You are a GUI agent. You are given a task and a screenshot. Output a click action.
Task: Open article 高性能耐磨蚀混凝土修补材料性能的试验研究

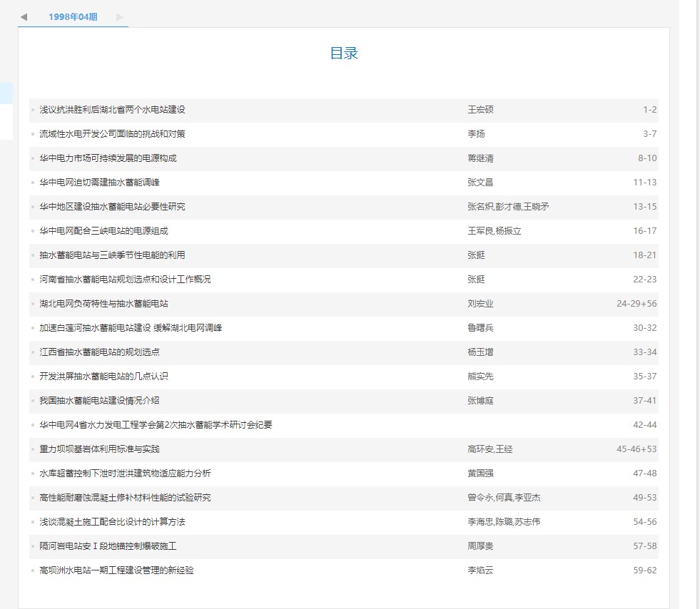point(125,498)
